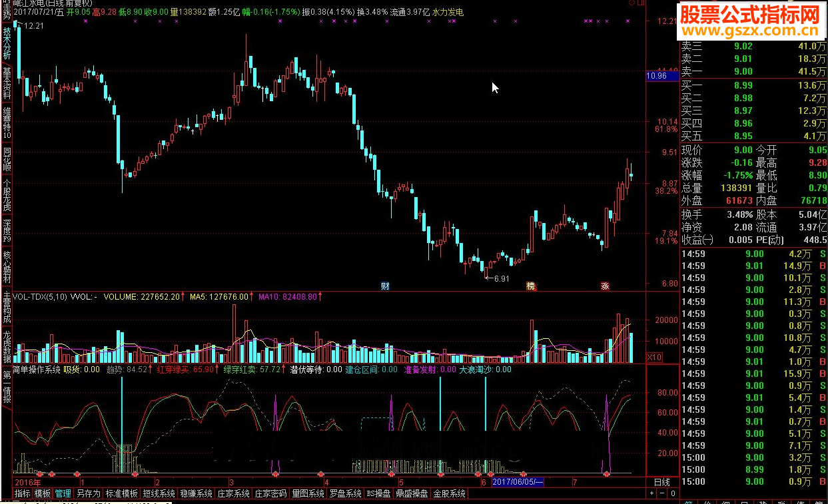Click the 换手 3.48% value
This screenshot has width=828, height=504.
coord(739,214)
